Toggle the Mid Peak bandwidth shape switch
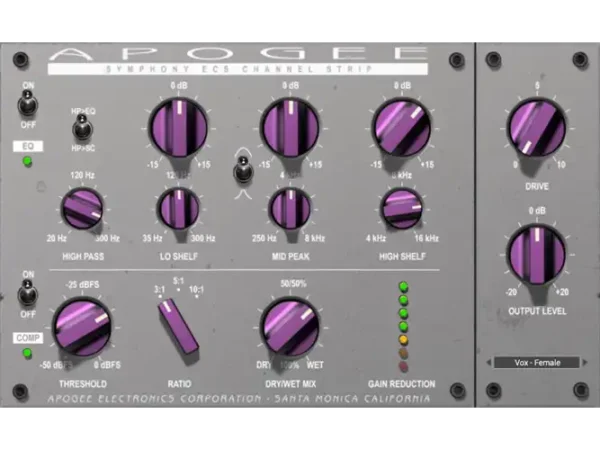Viewport: 600px width, 450px height. [x=243, y=170]
